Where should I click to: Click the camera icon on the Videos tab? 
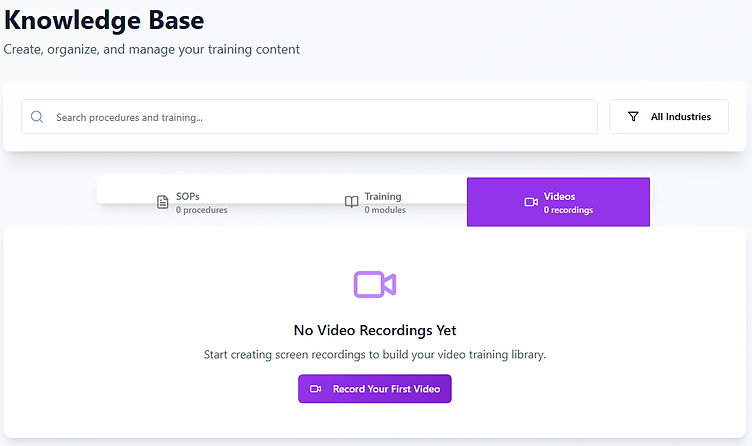click(x=531, y=202)
